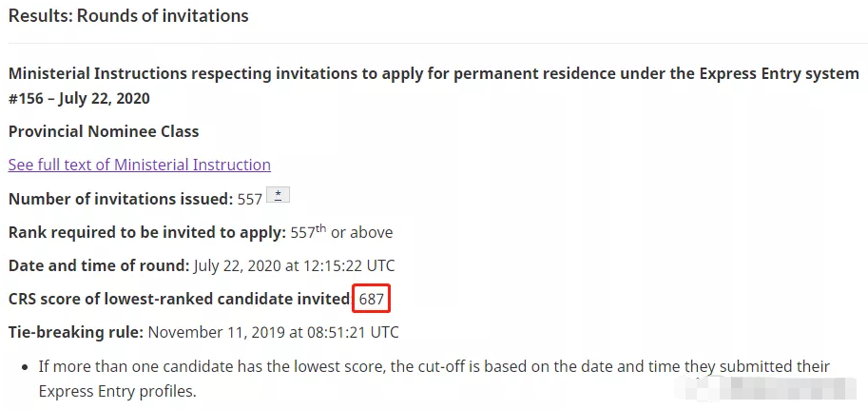Click the bullet point before "If more than one"
This screenshot has height=410, width=868.
coord(25,367)
